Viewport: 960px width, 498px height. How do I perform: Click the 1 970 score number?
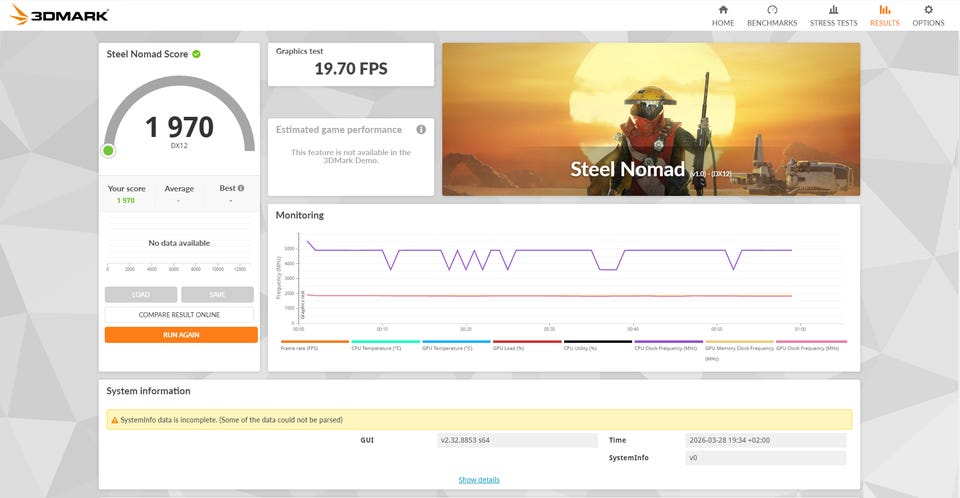(179, 127)
